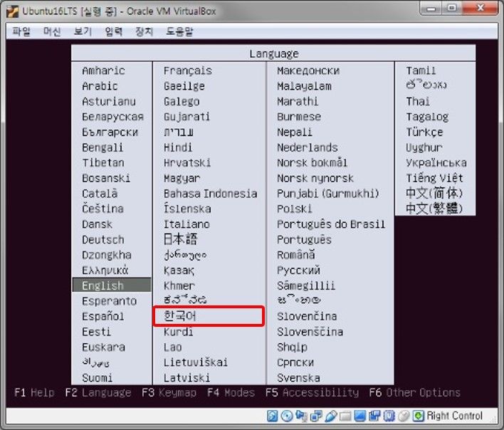The width and height of the screenshot is (504, 430).
Task: Click F3 Keymap option
Action: tap(169, 393)
